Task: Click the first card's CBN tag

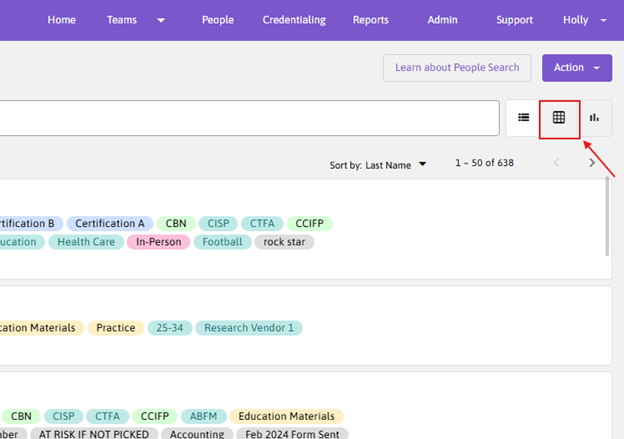Action: (176, 224)
